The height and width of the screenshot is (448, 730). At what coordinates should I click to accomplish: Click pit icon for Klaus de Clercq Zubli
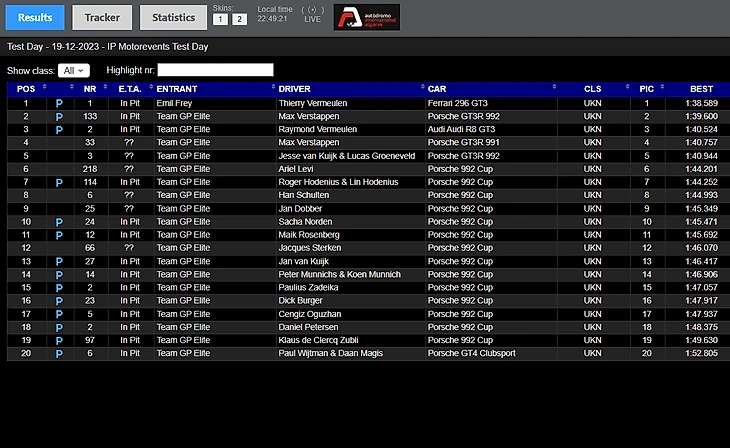click(59, 340)
